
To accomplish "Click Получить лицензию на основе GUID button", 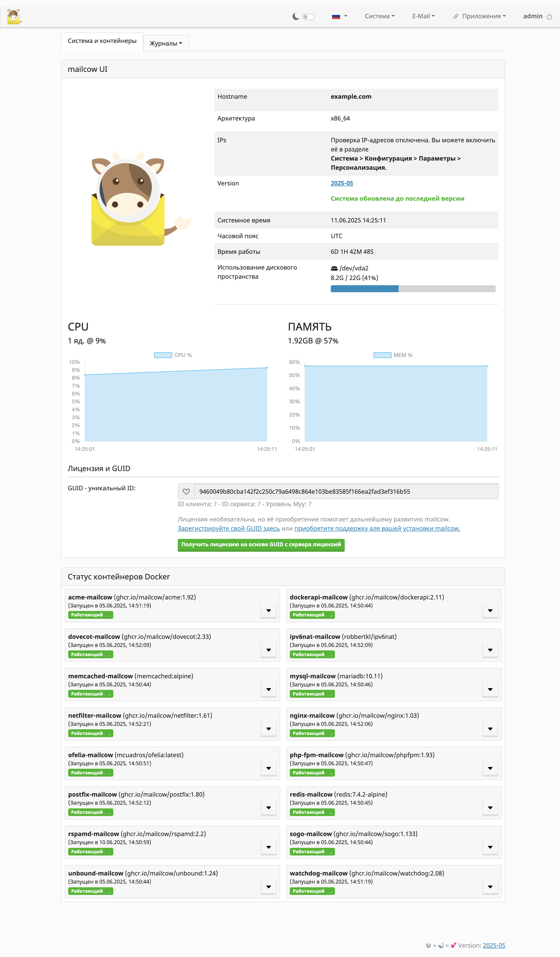I will (261, 545).
